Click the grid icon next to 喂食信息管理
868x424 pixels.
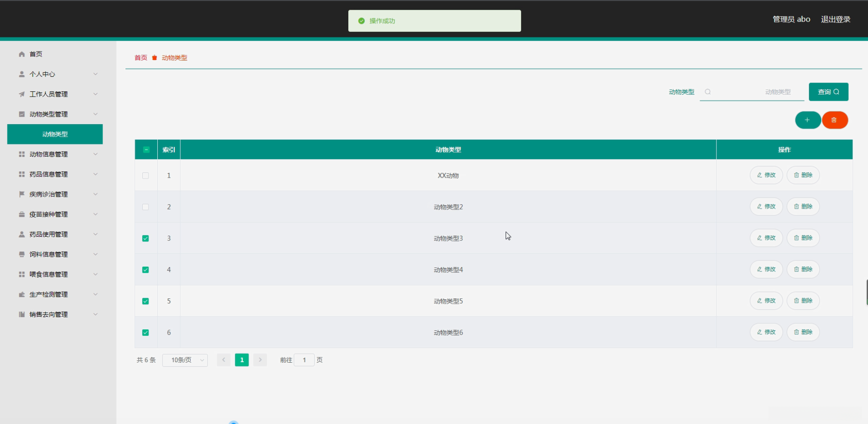coord(22,275)
